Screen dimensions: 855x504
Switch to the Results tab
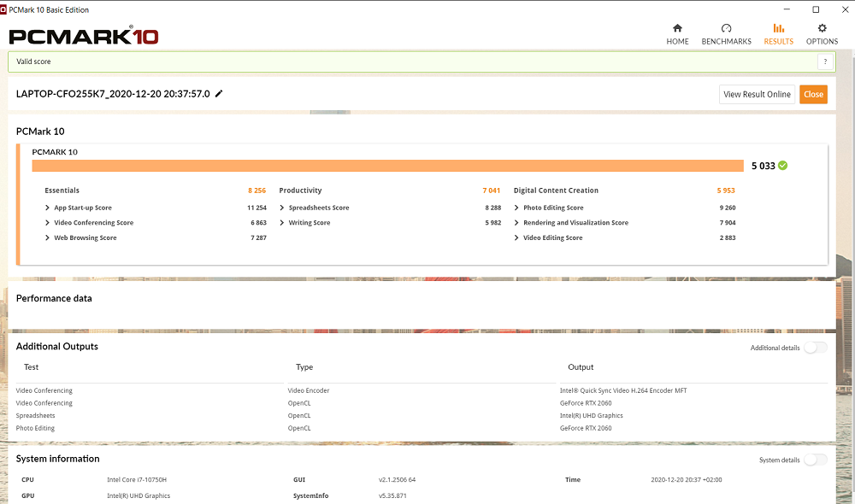tap(778, 34)
